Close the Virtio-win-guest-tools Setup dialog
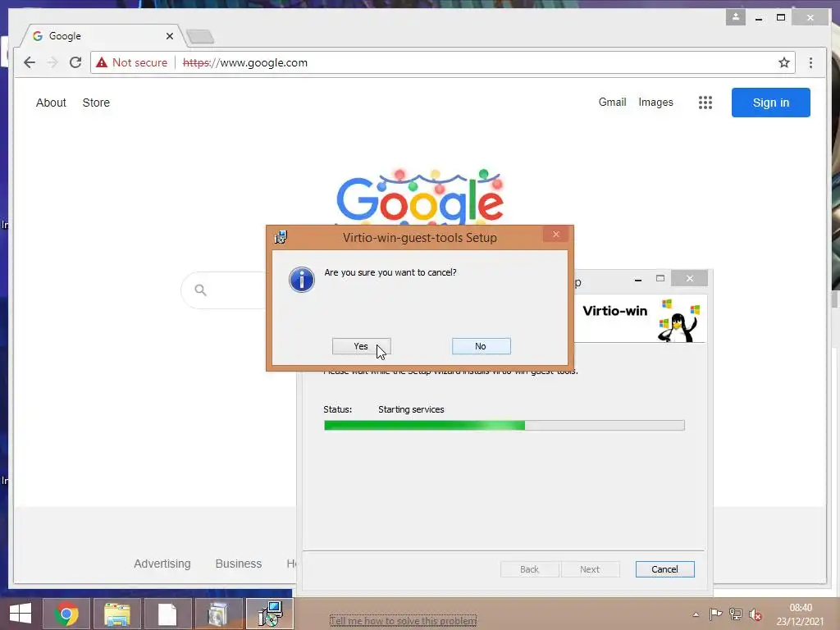Viewport: 840px width, 630px height. click(x=555, y=235)
